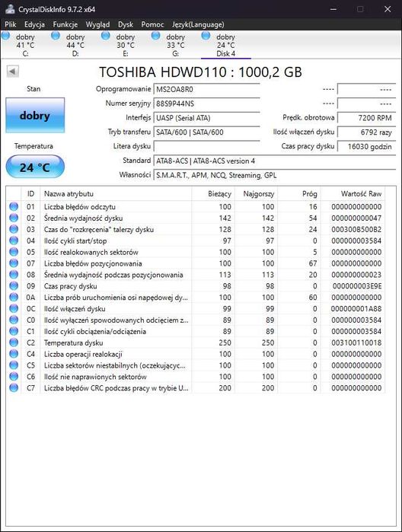Click raw value 000300B500B2

click(x=356, y=229)
